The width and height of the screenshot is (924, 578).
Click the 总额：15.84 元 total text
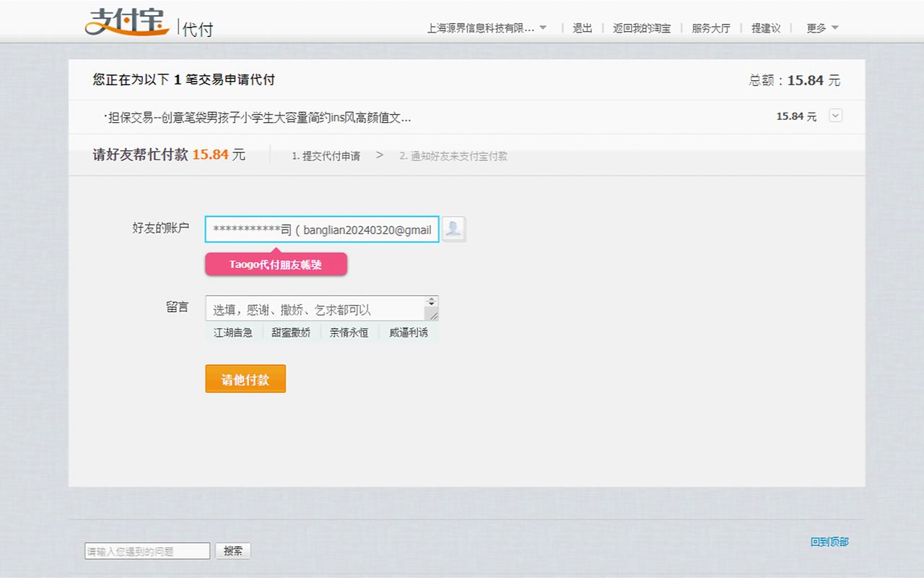(795, 80)
